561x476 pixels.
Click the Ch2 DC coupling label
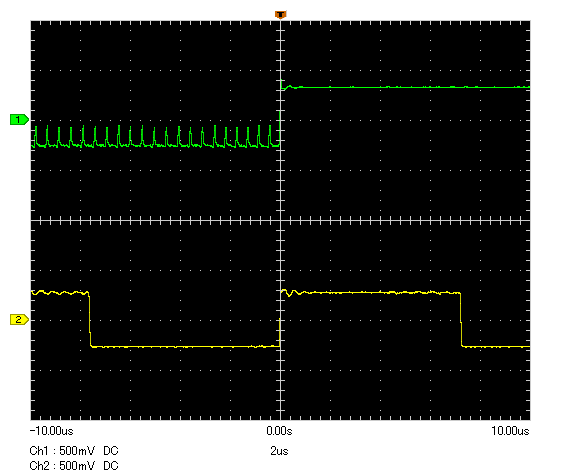pos(111,466)
